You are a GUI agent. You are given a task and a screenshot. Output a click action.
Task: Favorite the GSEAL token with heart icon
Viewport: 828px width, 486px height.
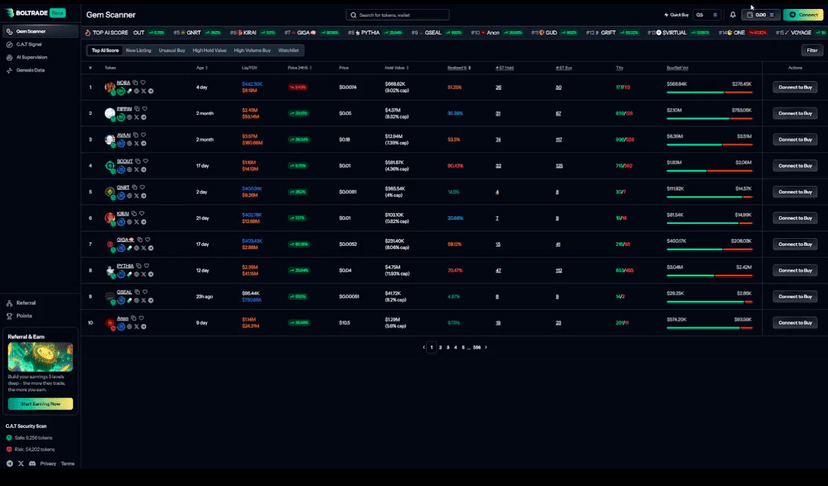pyautogui.click(x=144, y=292)
